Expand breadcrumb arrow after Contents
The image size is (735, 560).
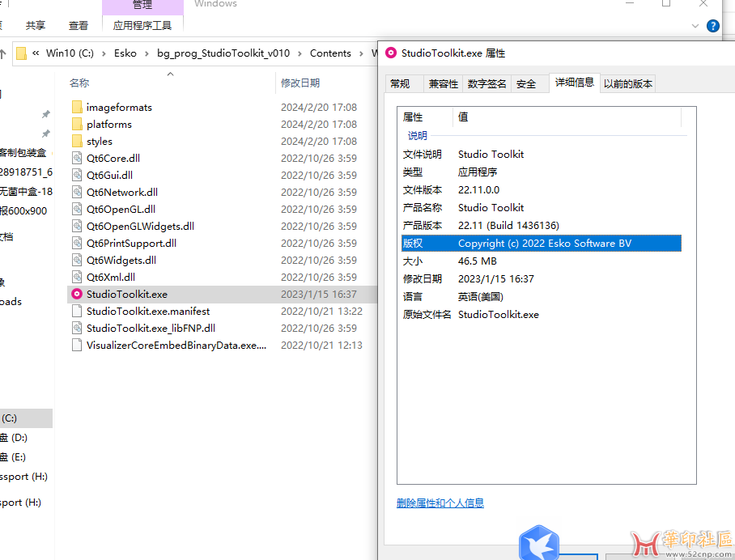(x=361, y=53)
